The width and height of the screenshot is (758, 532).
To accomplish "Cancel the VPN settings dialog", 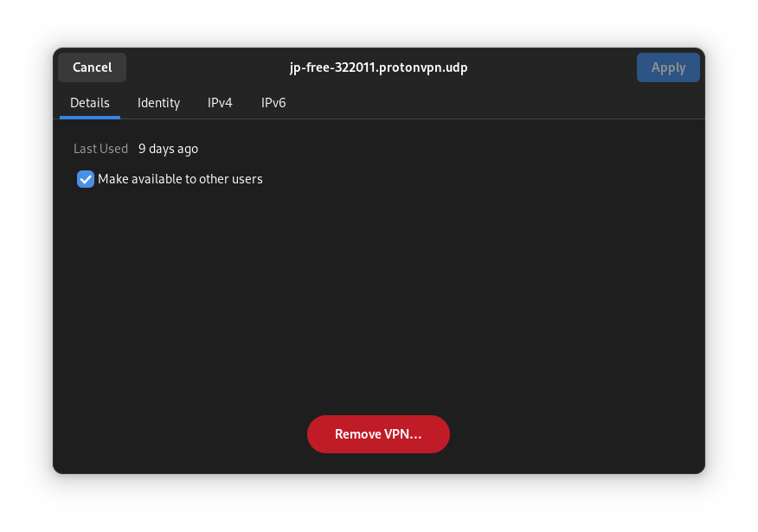I will tap(92, 67).
